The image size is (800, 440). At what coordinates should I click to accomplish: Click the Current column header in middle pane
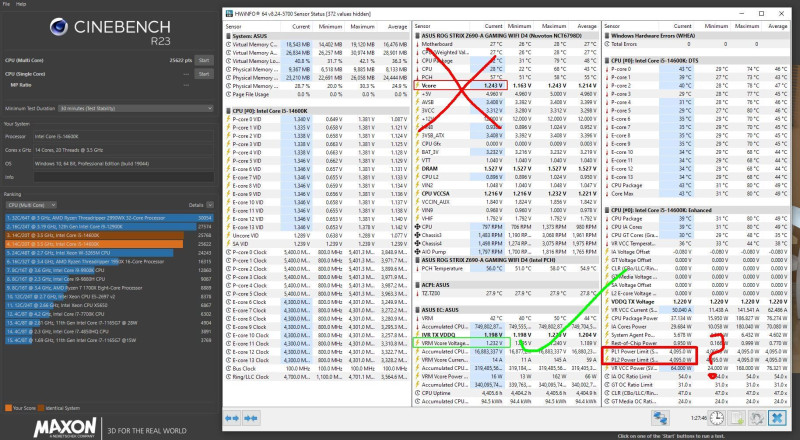(x=493, y=26)
